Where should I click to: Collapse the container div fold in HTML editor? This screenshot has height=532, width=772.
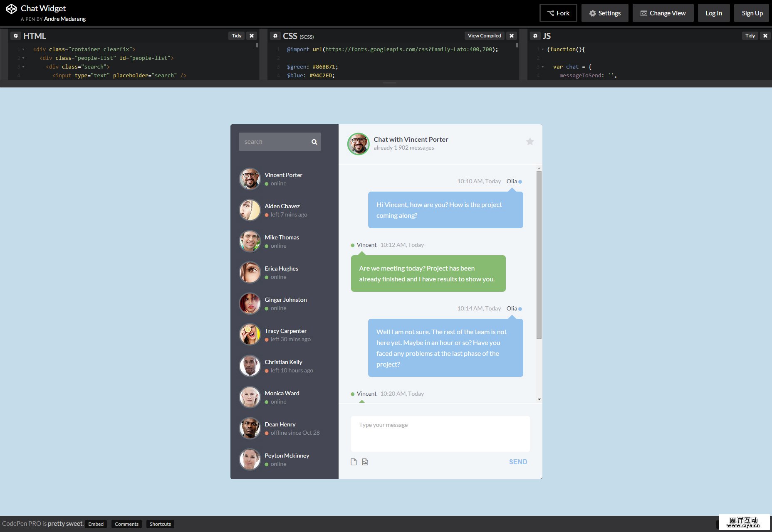(24, 49)
